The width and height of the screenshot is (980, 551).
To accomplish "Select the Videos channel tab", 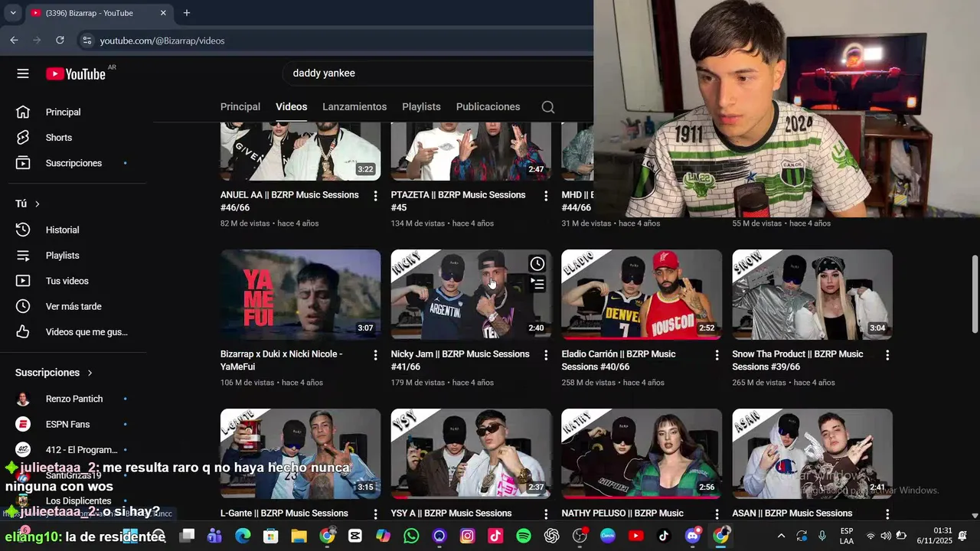I will tap(292, 107).
